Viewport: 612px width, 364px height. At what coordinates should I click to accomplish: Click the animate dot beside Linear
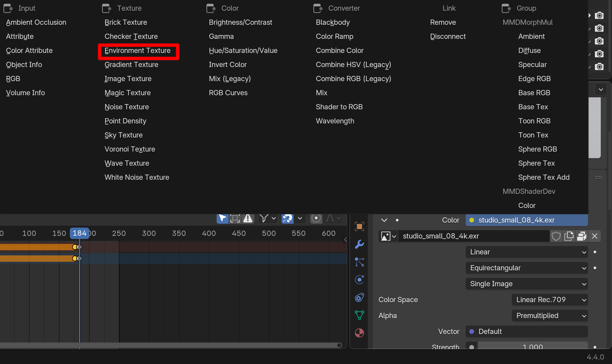[x=595, y=252]
